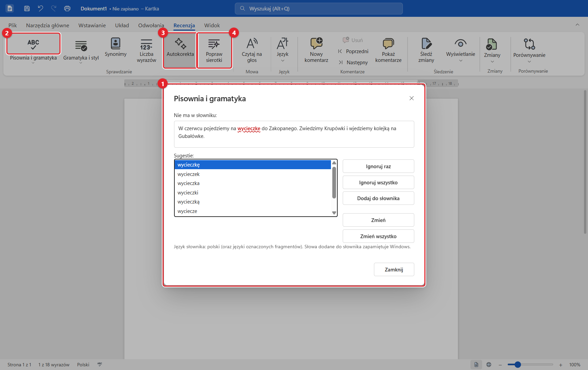
Task: Open the Synonimy tool
Action: (x=116, y=47)
